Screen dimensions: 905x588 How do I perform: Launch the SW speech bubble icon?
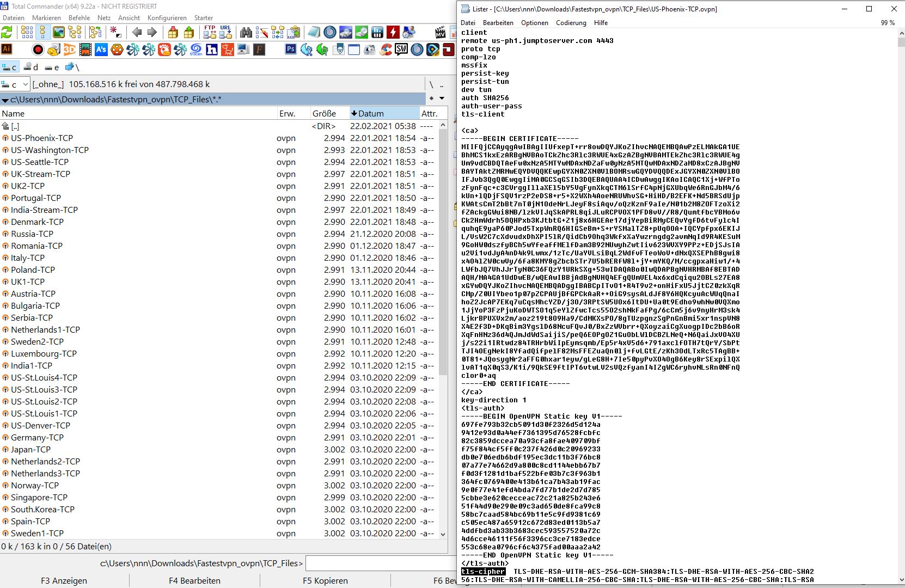click(x=401, y=50)
